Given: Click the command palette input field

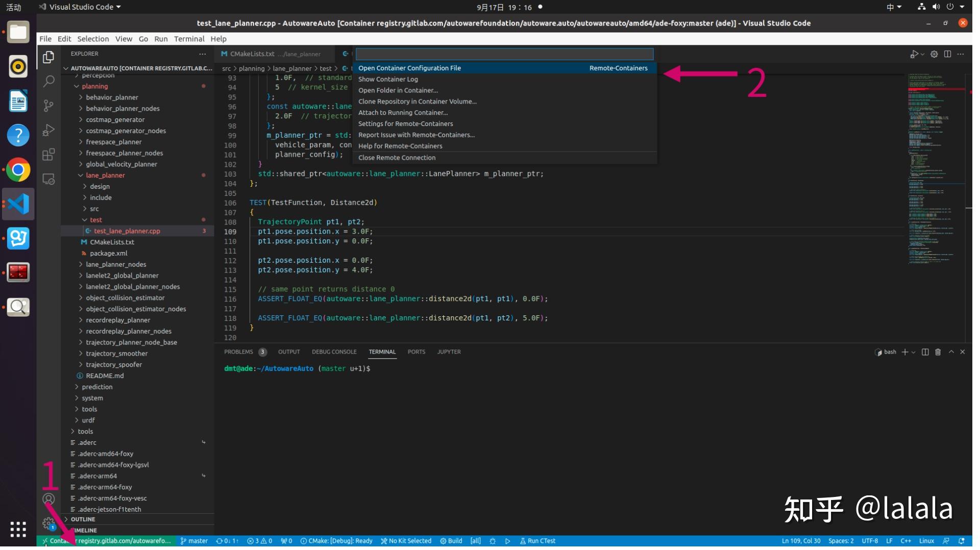Looking at the screenshot, I should click(x=508, y=54).
